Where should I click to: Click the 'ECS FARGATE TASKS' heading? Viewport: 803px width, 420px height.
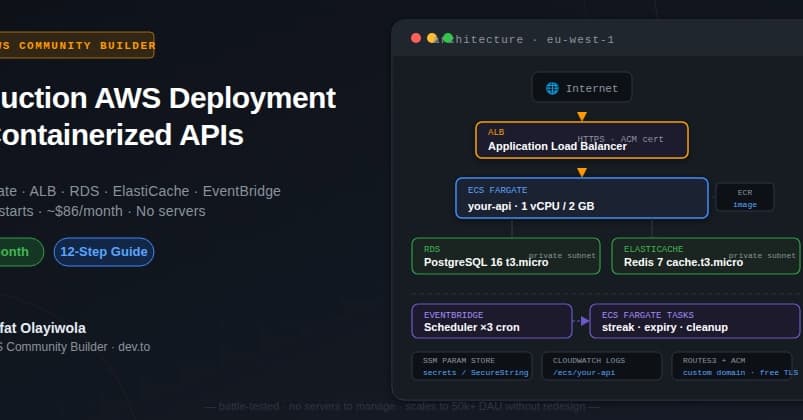[648, 315]
